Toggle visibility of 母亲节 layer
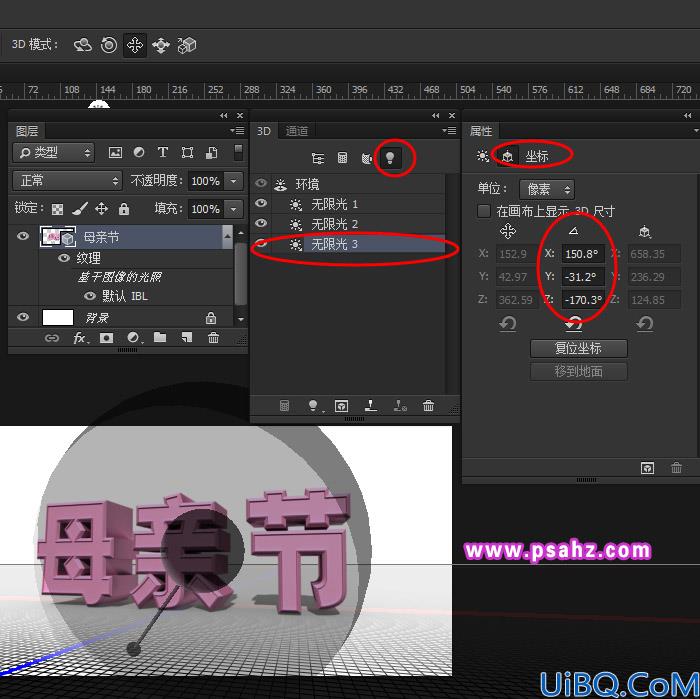 23,236
